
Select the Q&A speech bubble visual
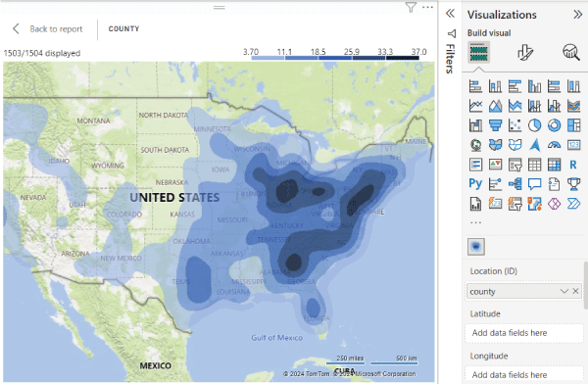[535, 184]
